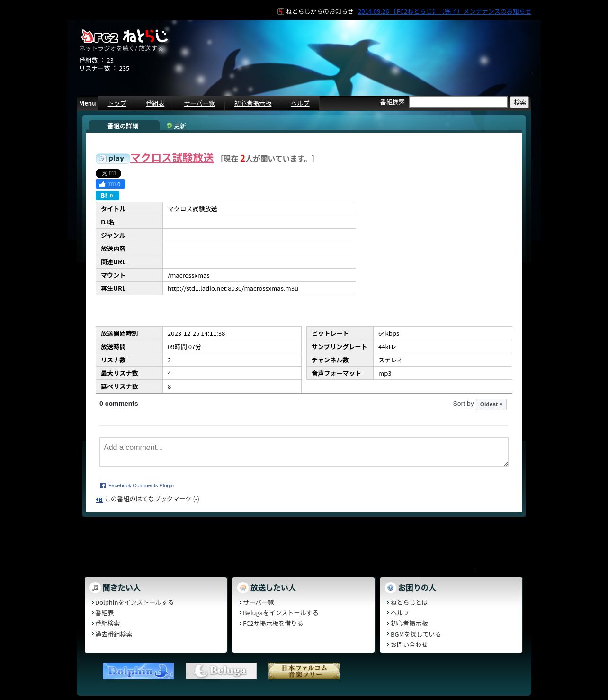This screenshot has height=700, width=608.
Task: Select the 番組の詳細 tab
Action: (x=123, y=126)
